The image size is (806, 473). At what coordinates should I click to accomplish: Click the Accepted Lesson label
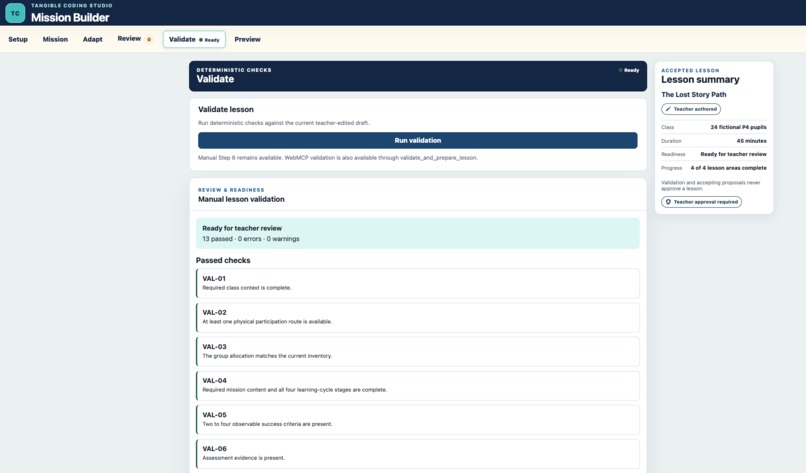click(x=690, y=70)
